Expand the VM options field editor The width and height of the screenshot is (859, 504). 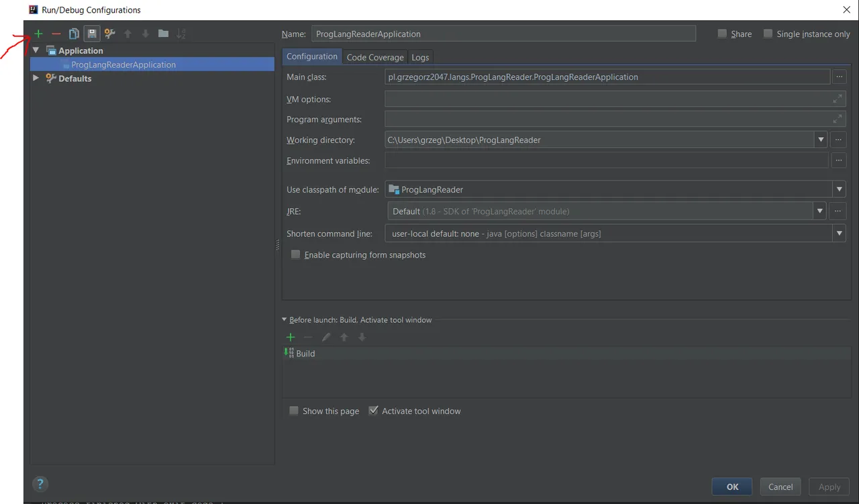click(838, 99)
